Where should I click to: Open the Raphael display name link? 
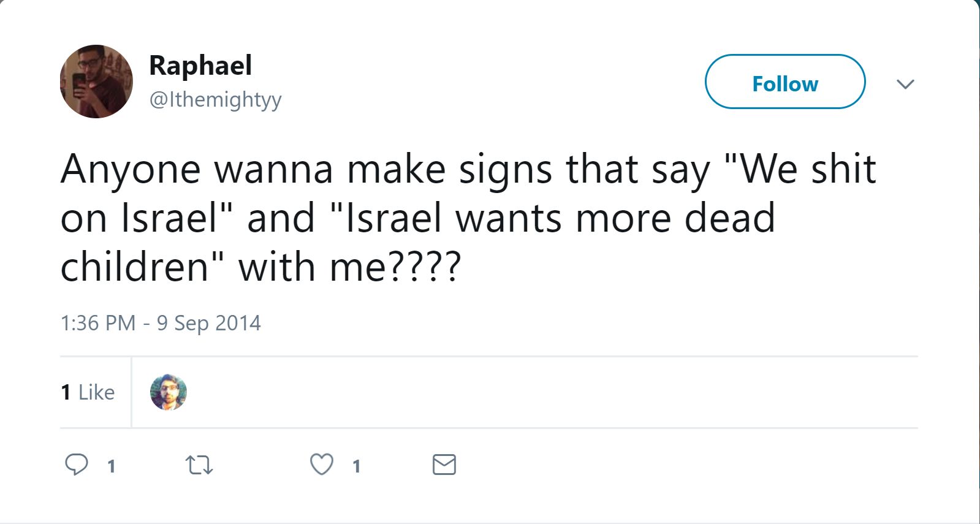200,66
